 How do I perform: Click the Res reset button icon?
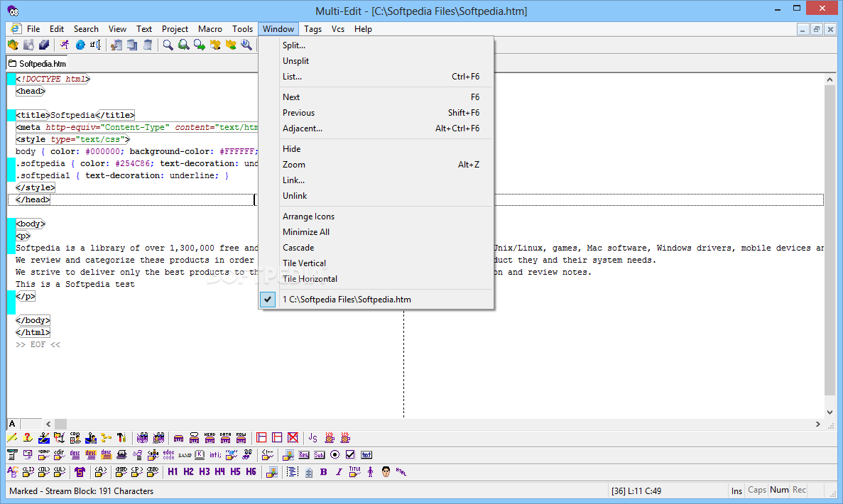(304, 455)
